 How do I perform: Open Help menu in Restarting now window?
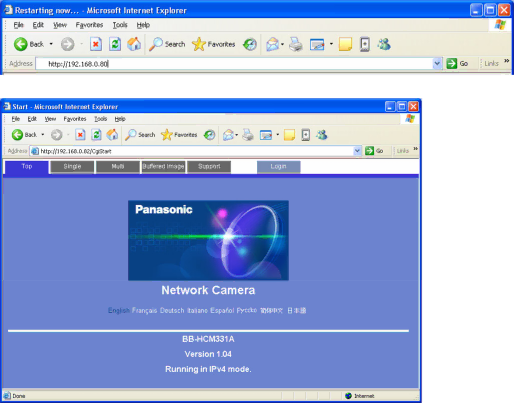pyautogui.click(x=143, y=25)
